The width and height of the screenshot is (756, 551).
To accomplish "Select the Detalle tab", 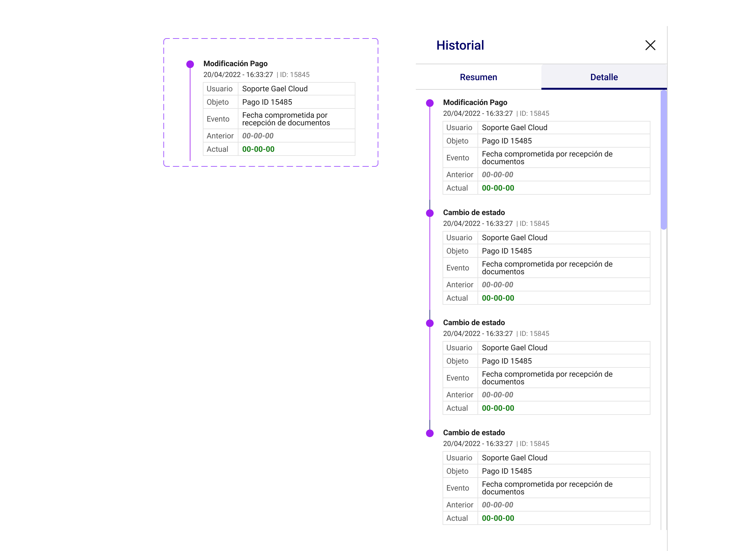I will 604,77.
